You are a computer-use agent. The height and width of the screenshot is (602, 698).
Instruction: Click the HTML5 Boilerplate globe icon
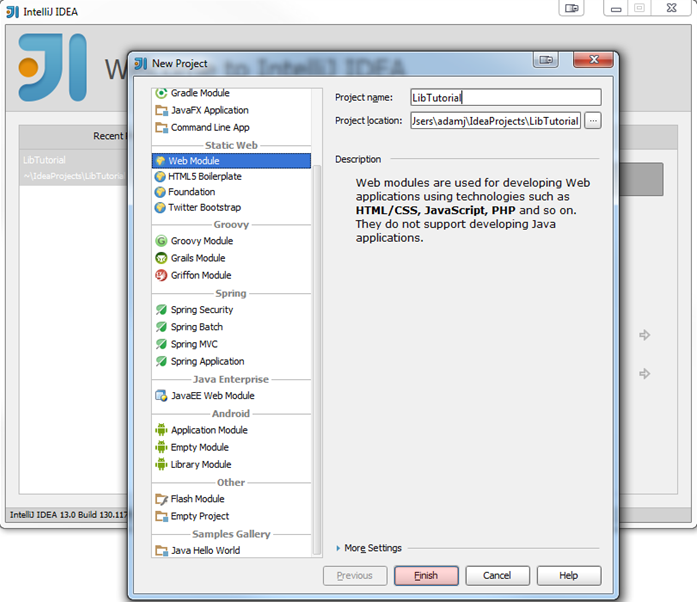point(160,177)
